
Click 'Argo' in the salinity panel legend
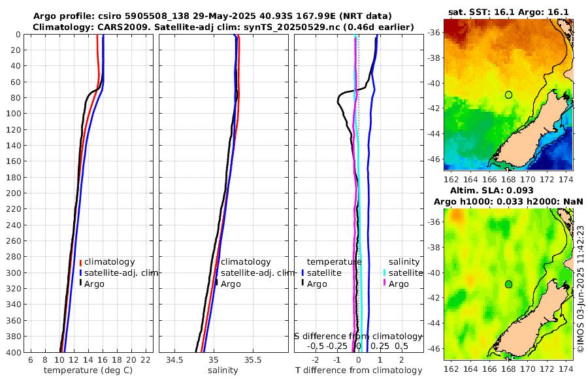[x=231, y=284]
